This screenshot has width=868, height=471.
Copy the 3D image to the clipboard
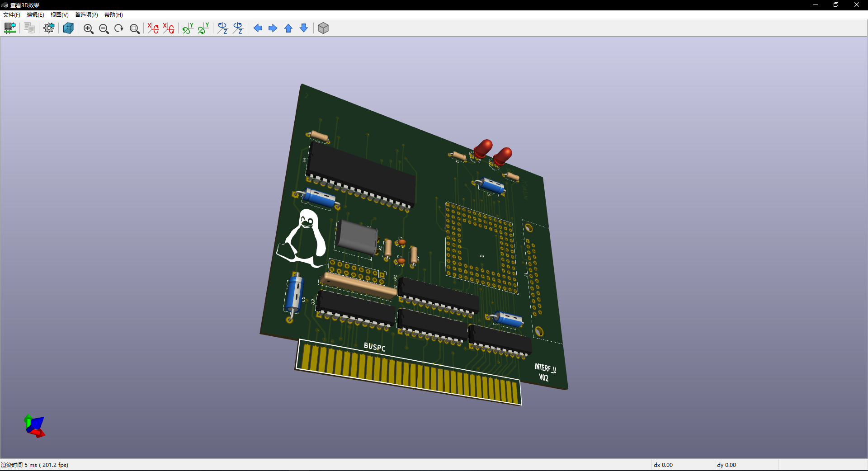tap(29, 28)
